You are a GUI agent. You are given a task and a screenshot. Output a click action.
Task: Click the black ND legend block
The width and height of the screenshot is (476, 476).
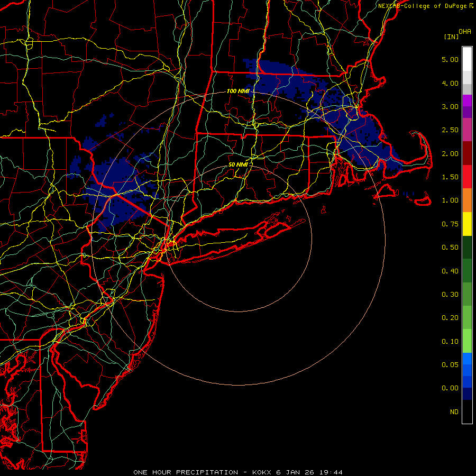[x=467, y=411]
